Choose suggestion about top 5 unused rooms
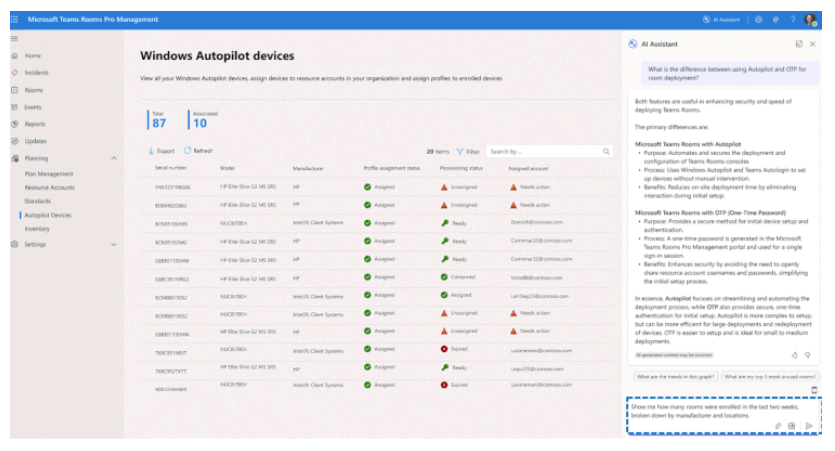The width and height of the screenshot is (835, 451). pyautogui.click(x=770, y=377)
